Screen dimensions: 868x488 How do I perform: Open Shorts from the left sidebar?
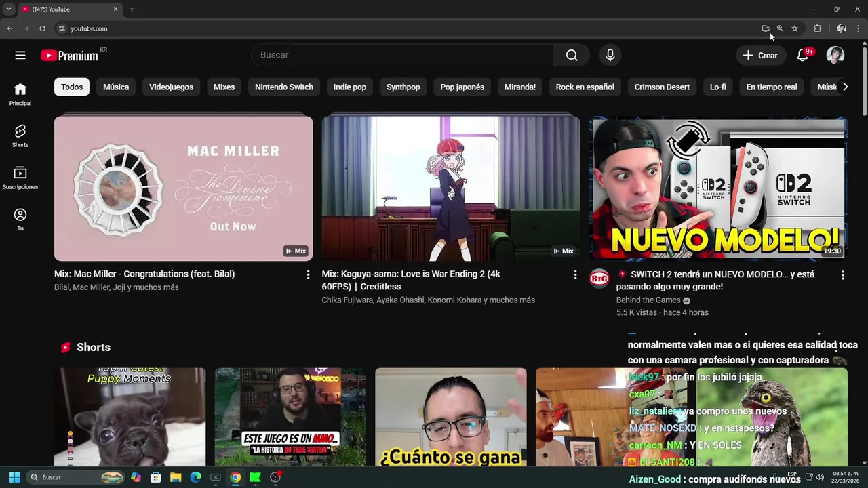[x=20, y=136]
